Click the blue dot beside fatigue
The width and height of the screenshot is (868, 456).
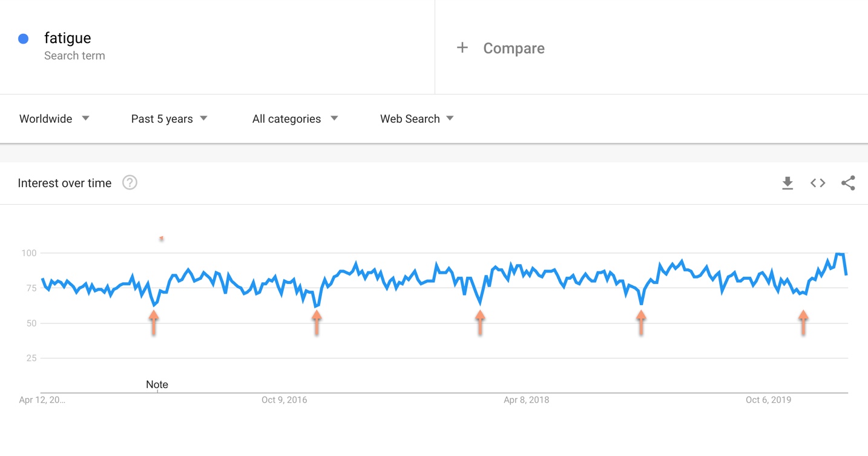tap(24, 39)
